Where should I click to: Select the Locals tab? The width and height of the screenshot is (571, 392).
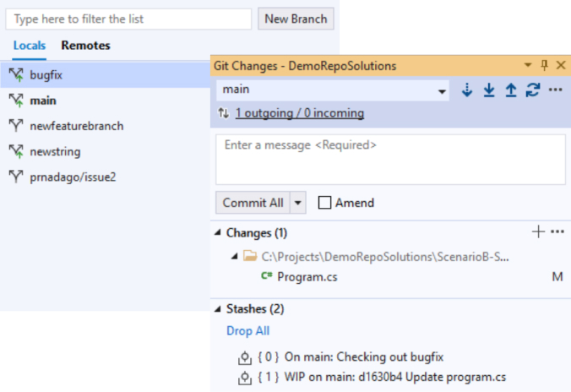click(30, 46)
